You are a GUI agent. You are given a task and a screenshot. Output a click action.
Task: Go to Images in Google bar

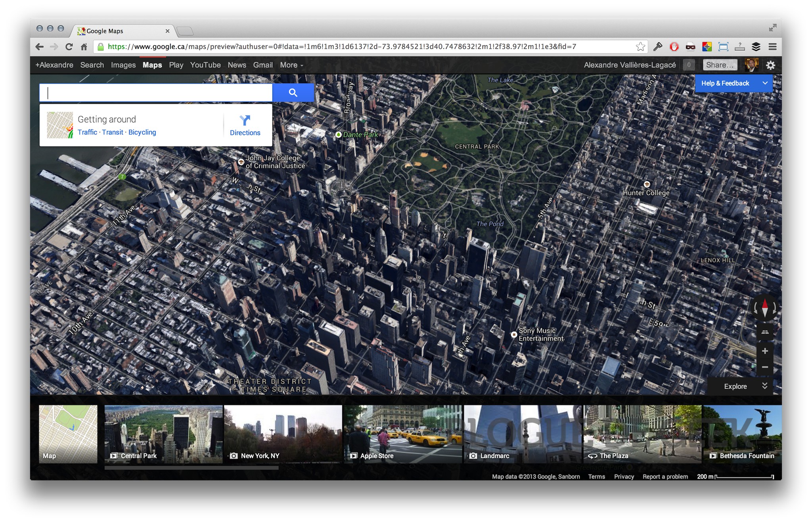pos(123,65)
